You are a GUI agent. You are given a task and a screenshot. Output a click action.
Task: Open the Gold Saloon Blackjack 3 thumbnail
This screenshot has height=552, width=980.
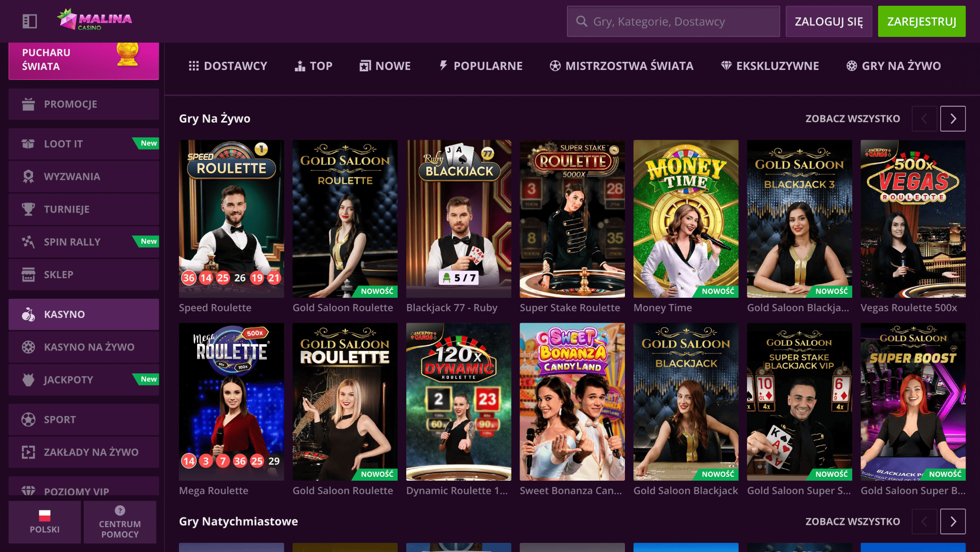coord(800,219)
